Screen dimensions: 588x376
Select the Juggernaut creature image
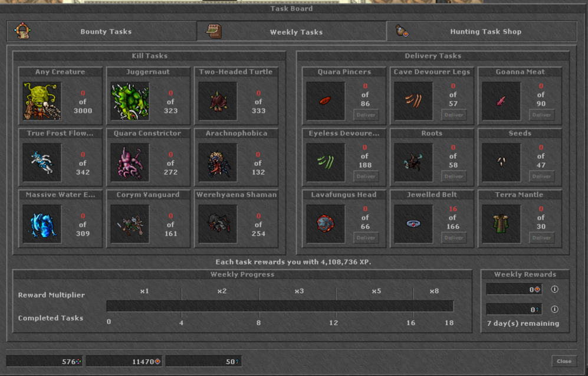tap(130, 102)
